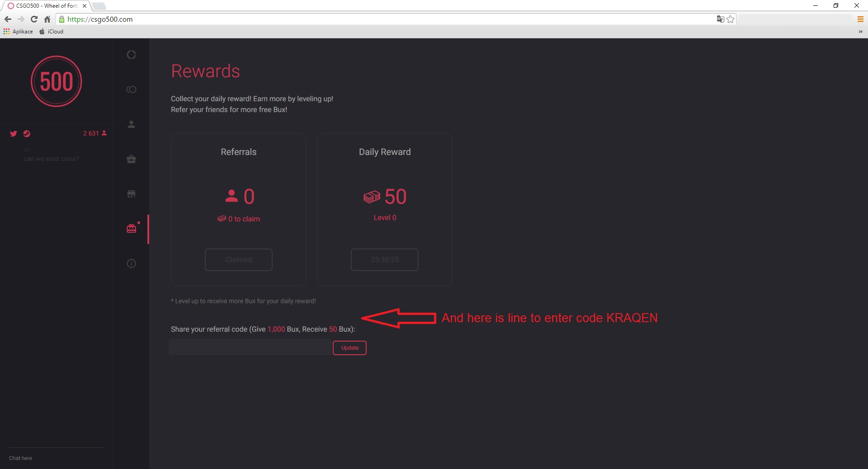Open the shop sidebar icon

131,194
